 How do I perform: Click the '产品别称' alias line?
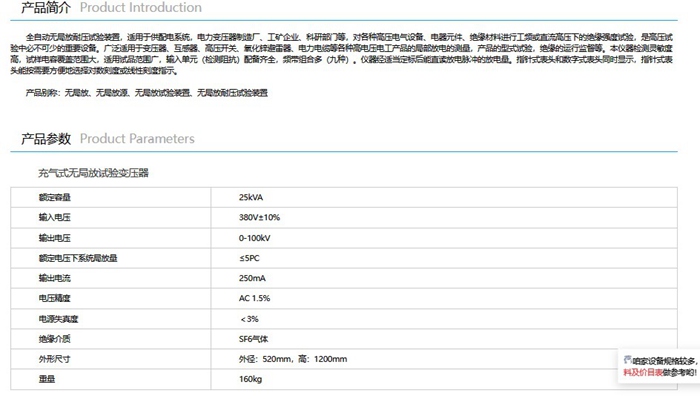tap(146, 93)
